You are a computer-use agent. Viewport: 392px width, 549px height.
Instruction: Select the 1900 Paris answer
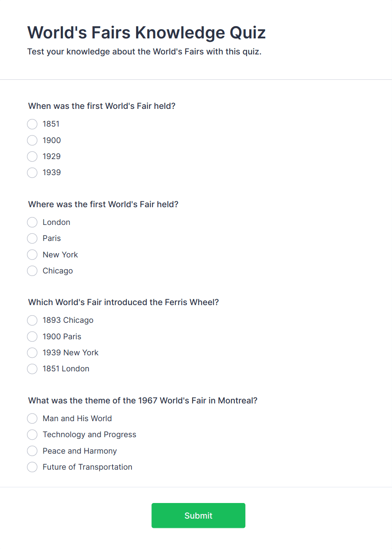[x=32, y=337]
